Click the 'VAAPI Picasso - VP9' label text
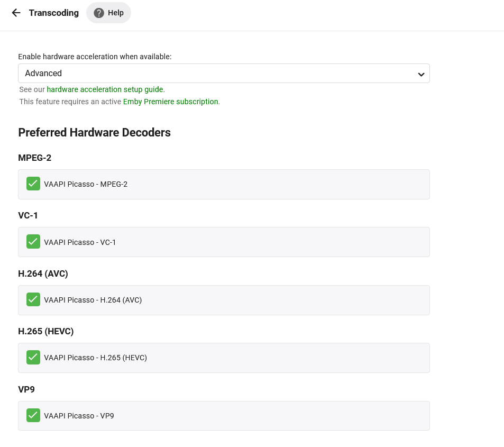The width and height of the screenshot is (504, 447). [79, 416]
